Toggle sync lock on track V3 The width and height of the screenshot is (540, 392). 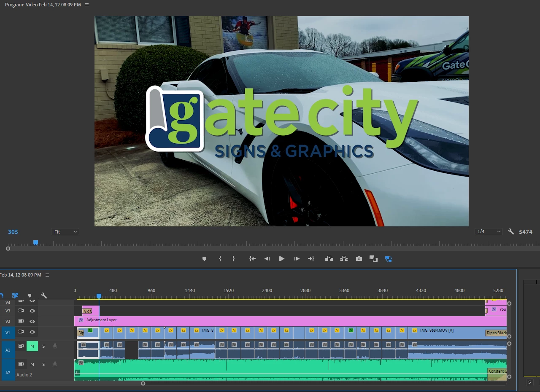pyautogui.click(x=21, y=311)
